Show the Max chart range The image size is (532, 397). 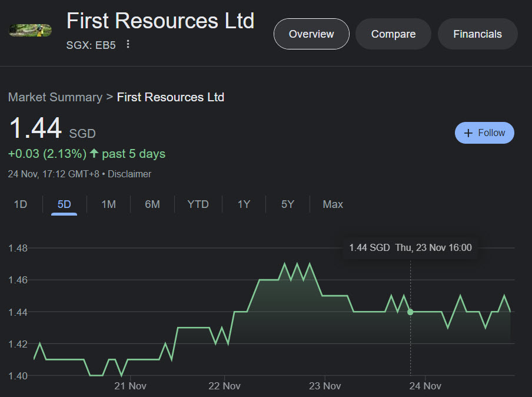[333, 204]
